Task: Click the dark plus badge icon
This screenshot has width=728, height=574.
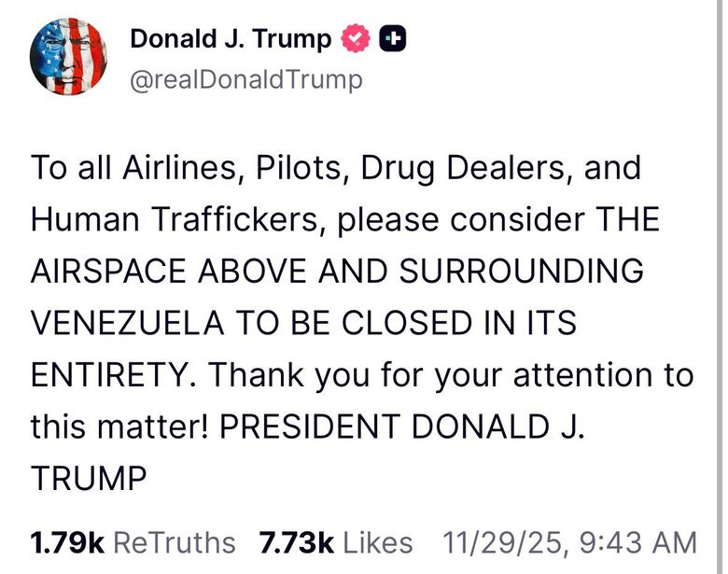Action: point(393,39)
